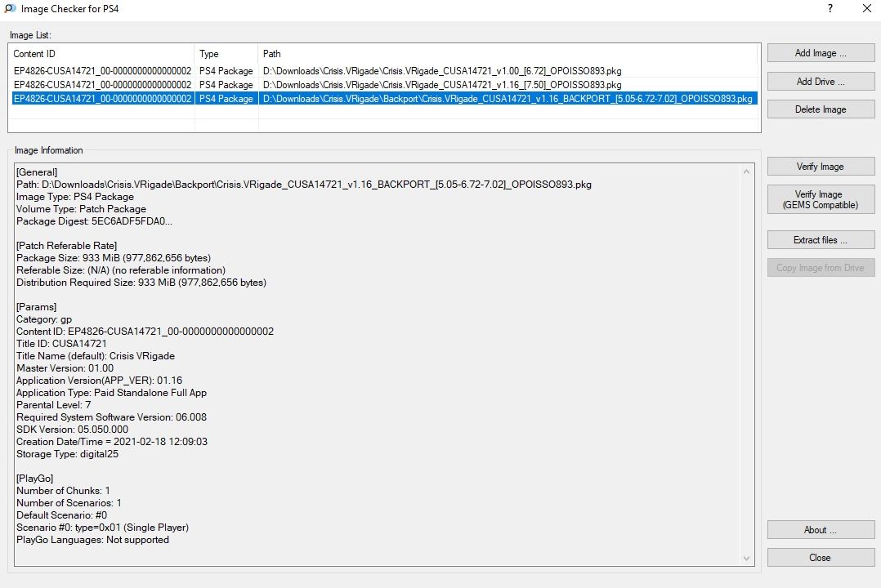Click the Add Image button
The width and height of the screenshot is (881, 588).
point(821,53)
